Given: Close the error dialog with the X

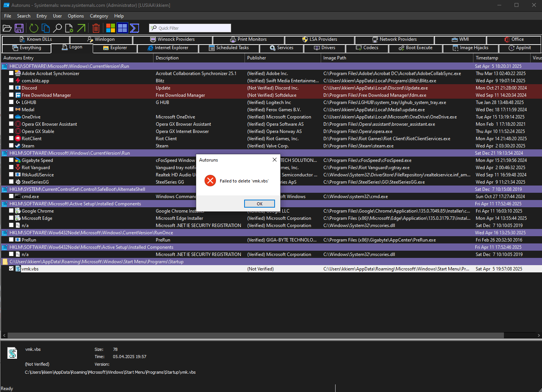Looking at the screenshot, I should tap(274, 160).
